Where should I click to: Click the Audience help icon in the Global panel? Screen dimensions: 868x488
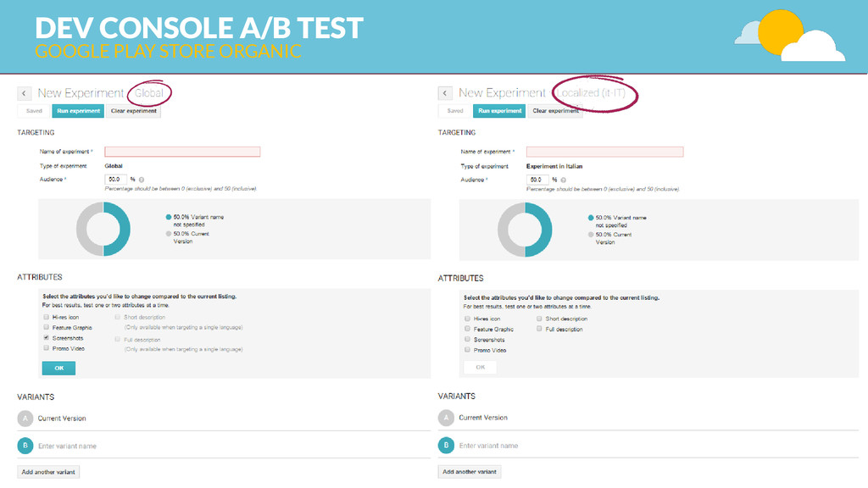tap(141, 180)
